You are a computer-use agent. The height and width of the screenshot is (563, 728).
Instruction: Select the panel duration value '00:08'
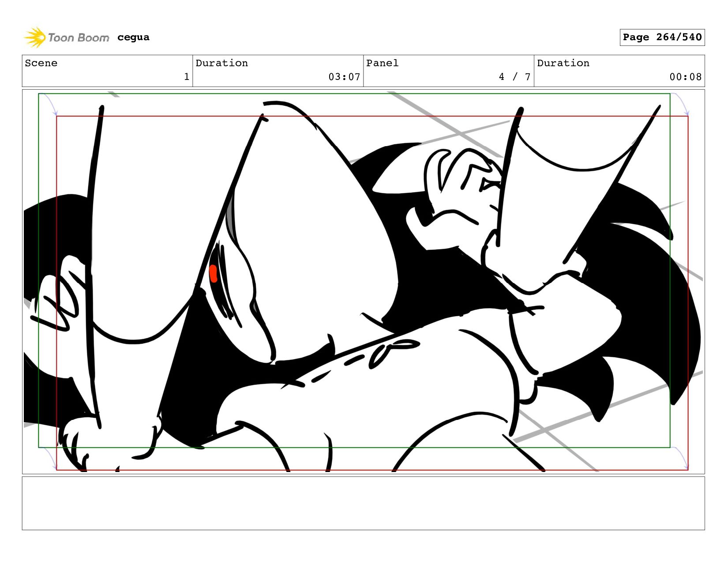point(685,77)
